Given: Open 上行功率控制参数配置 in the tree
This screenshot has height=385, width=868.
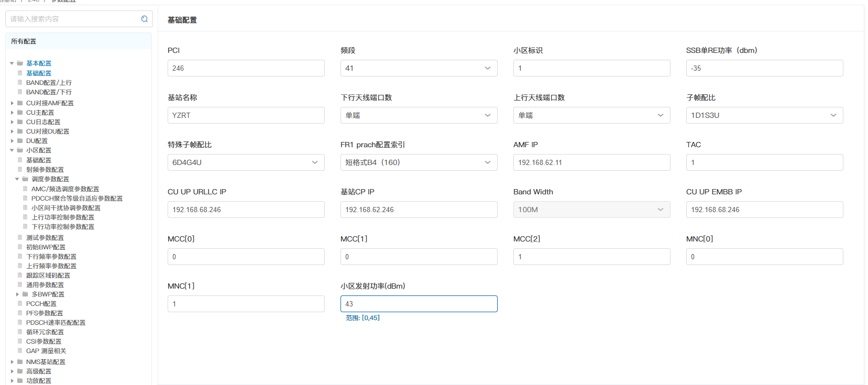Looking at the screenshot, I should coord(63,217).
